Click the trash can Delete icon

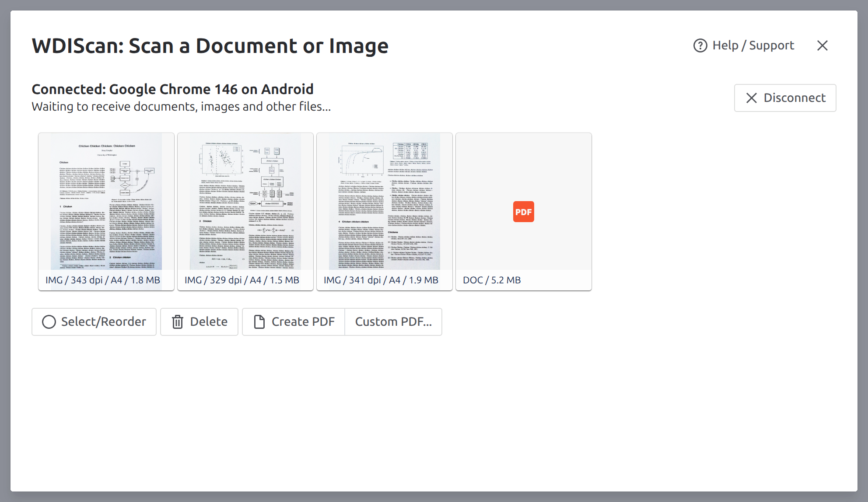(177, 322)
